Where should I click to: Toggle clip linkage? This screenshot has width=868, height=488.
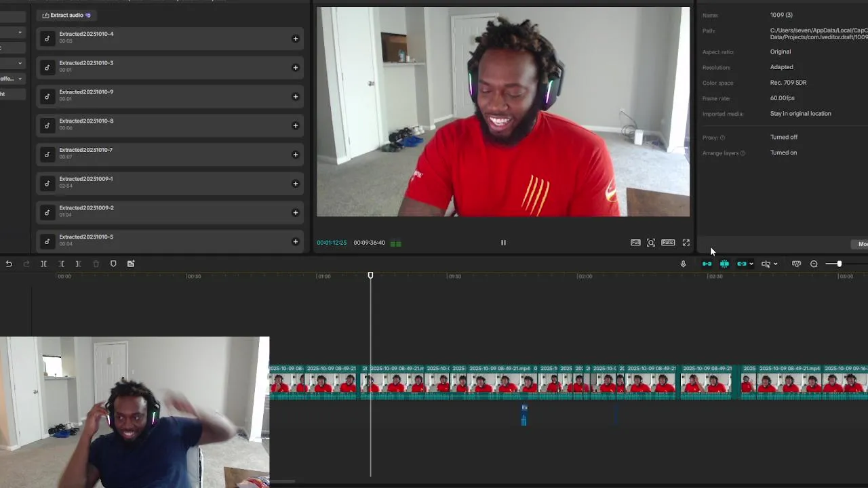click(741, 264)
